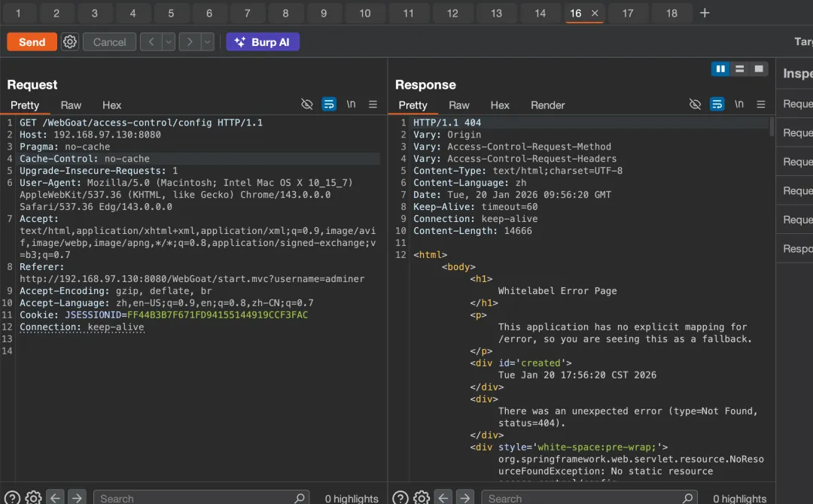Click the orange Send button
Image resolution: width=813 pixels, height=504 pixels.
32,42
